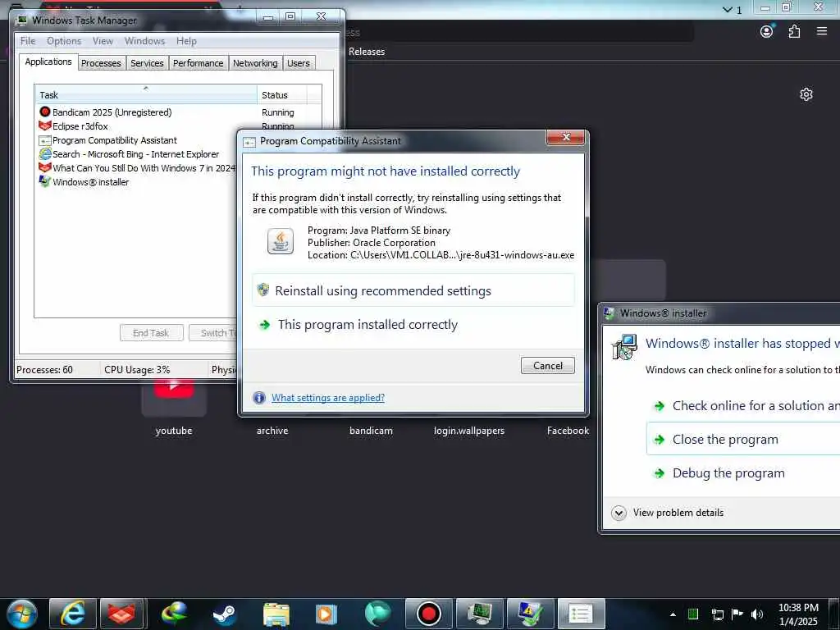The width and height of the screenshot is (840, 630).
Task: Switch to the Users tab
Action: [x=299, y=63]
